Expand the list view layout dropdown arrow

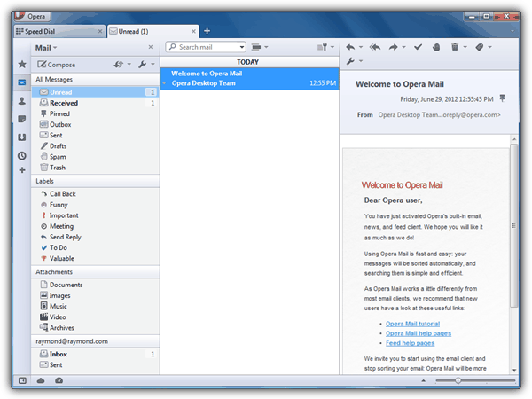pyautogui.click(x=266, y=47)
